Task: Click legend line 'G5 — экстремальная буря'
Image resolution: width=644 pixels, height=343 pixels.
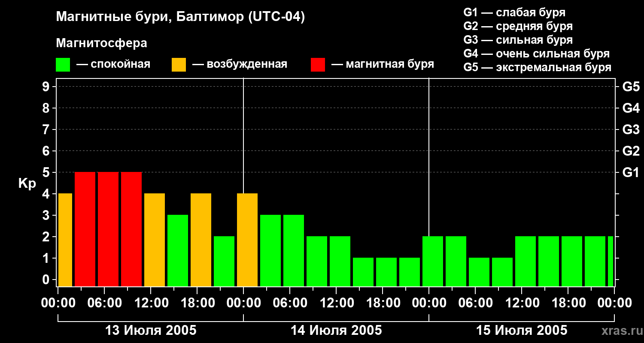Action: click(x=537, y=67)
